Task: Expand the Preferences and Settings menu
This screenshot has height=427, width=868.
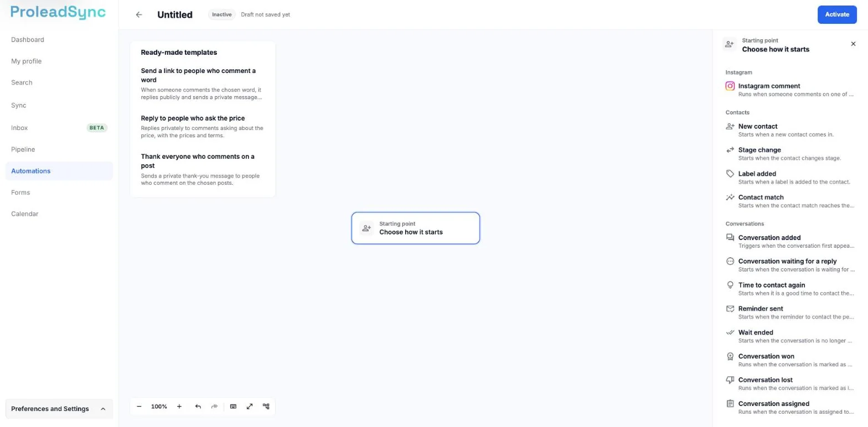Action: pos(59,409)
